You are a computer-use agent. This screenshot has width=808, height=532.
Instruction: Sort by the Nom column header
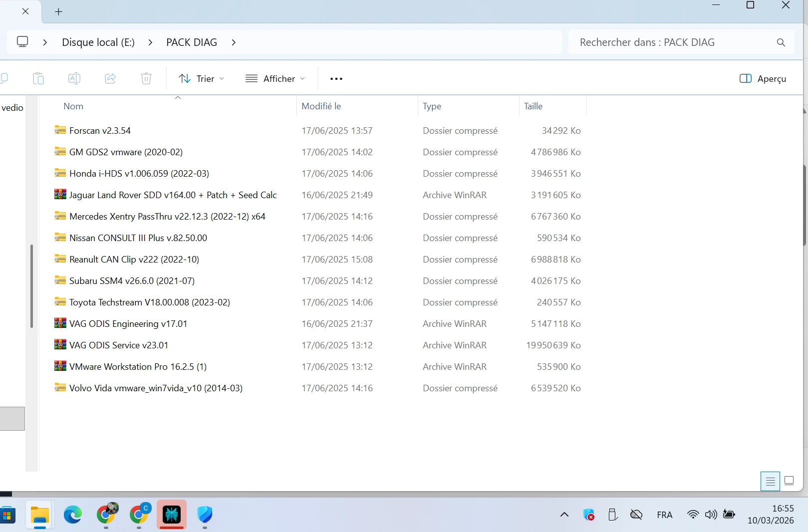pos(73,106)
